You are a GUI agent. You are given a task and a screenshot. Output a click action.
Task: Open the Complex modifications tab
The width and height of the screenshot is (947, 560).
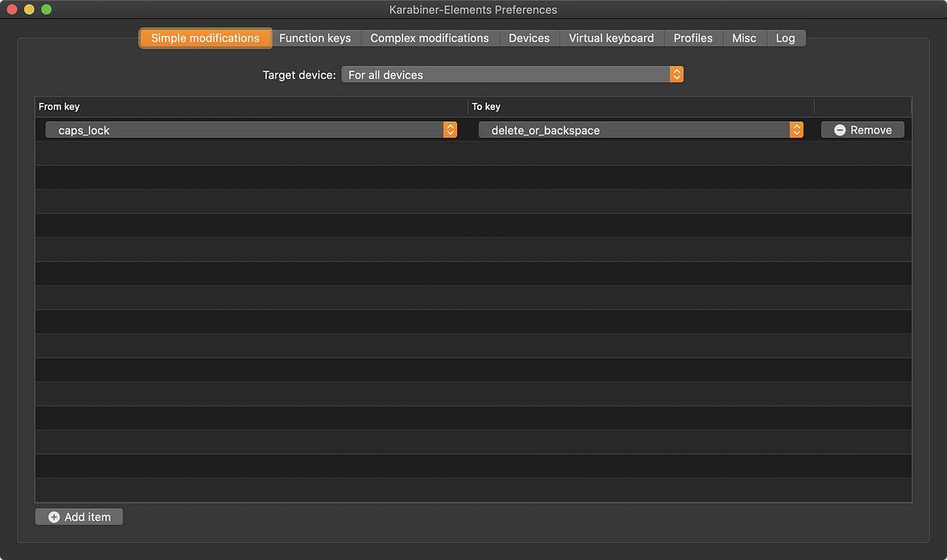tap(430, 38)
